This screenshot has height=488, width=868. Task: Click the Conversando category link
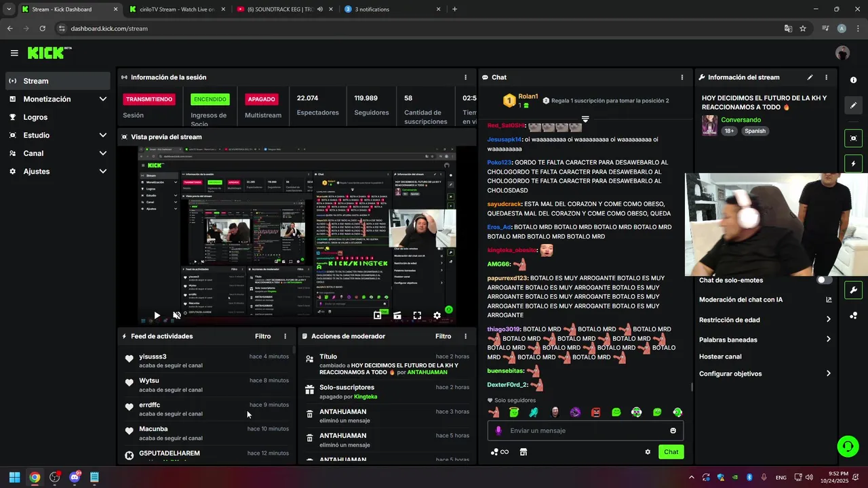(x=741, y=120)
